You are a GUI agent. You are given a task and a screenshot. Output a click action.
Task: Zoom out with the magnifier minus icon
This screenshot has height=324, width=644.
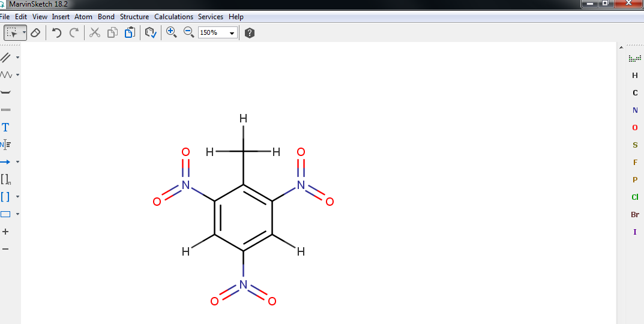188,33
